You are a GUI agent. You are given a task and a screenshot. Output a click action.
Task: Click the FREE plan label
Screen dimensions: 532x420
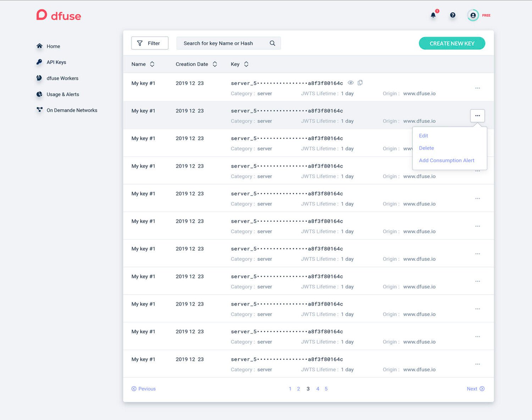pos(486,15)
